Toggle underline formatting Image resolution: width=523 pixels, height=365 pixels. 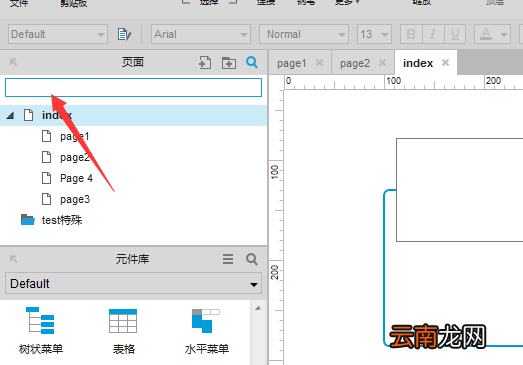[x=455, y=34]
